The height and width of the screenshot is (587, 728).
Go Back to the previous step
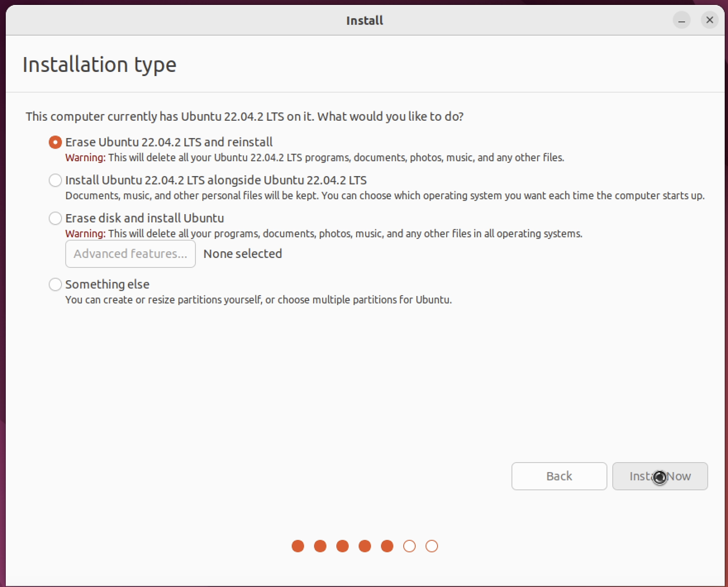tap(559, 476)
